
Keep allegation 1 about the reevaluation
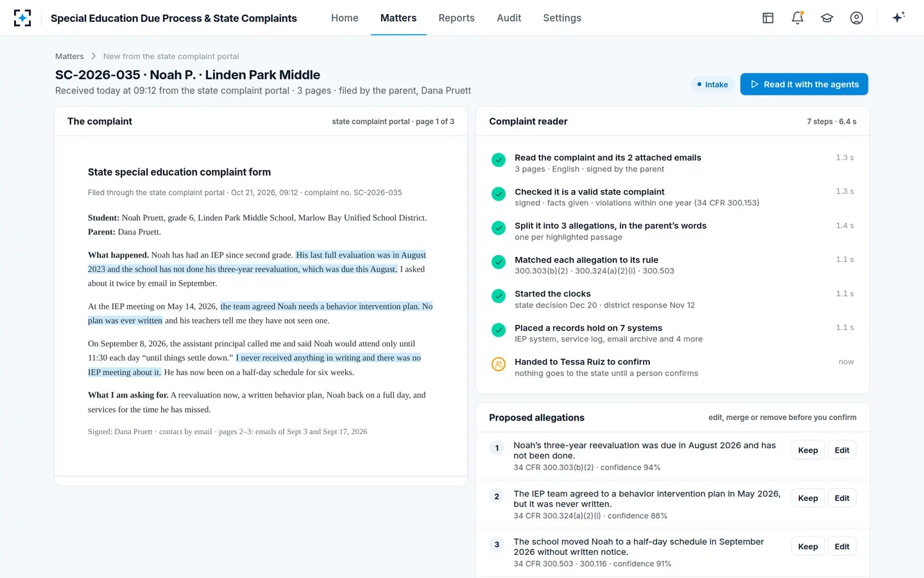click(x=808, y=450)
